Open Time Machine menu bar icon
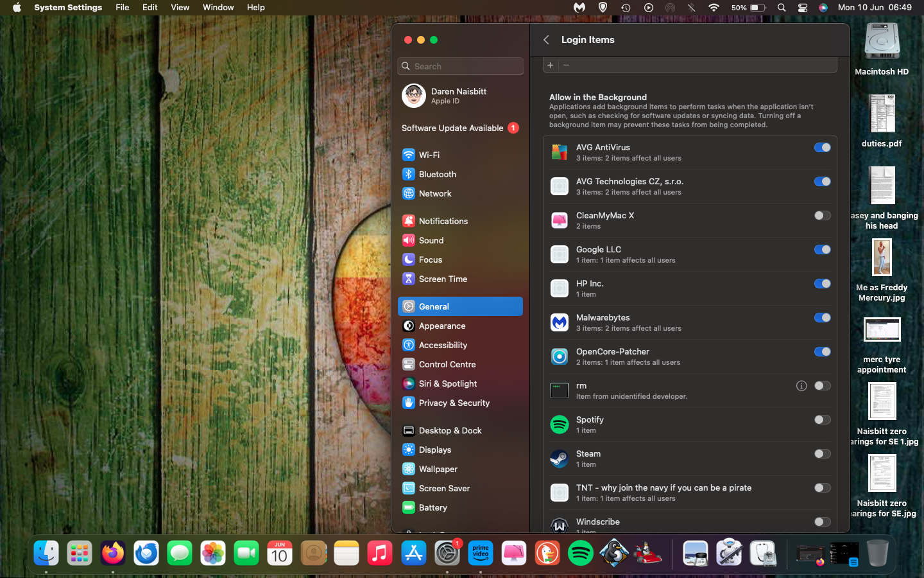 coord(626,8)
